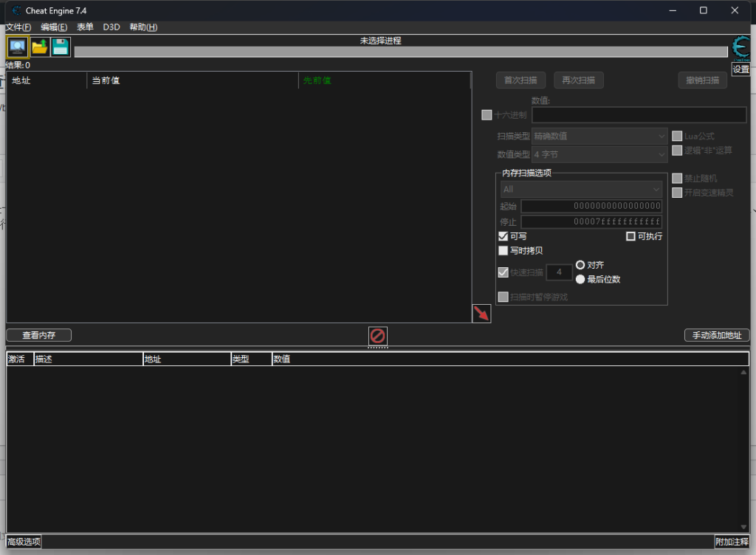Open the 数值类型 dropdown

599,155
